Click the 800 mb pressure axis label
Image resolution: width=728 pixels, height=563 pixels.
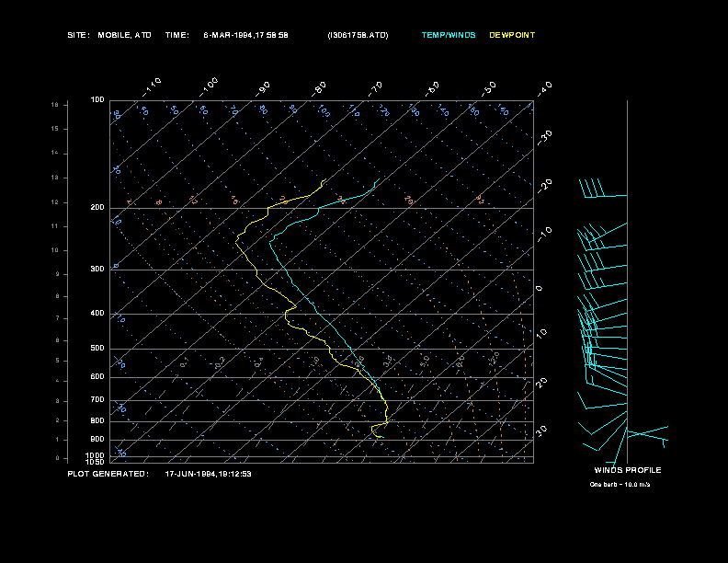(97, 420)
